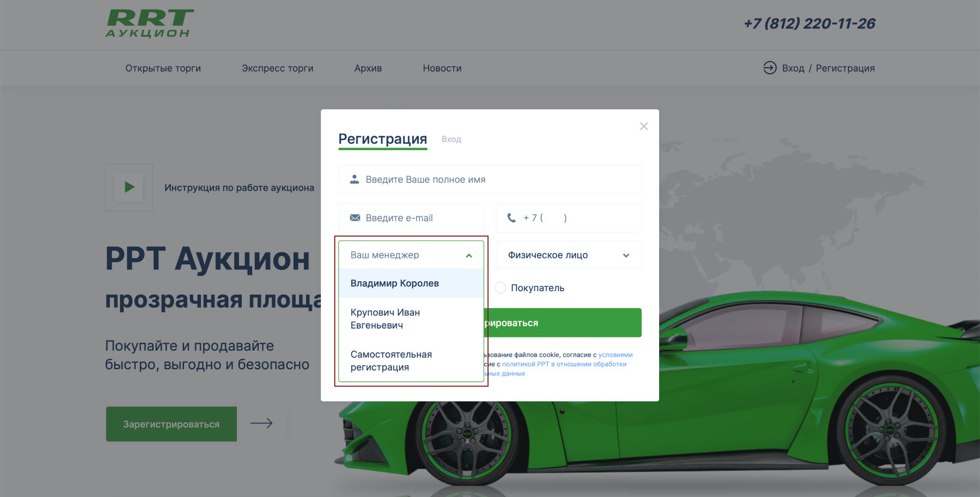This screenshot has width=980, height=497.
Task: Focus the Введите e-mail input
Action: click(x=411, y=218)
